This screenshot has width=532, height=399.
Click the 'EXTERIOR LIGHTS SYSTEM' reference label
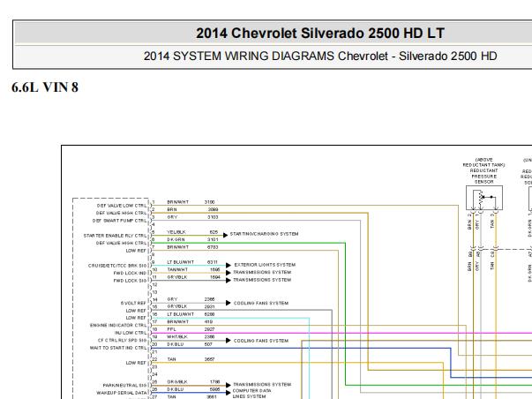265,265
